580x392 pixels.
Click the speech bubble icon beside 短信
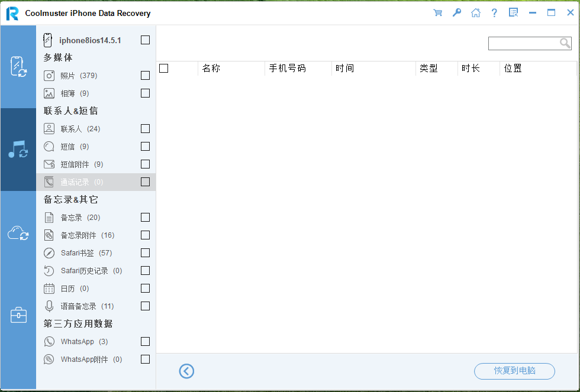point(49,147)
